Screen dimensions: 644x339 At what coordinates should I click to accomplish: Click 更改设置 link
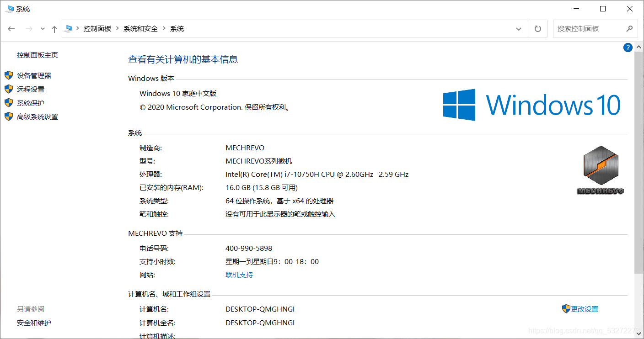click(585, 309)
